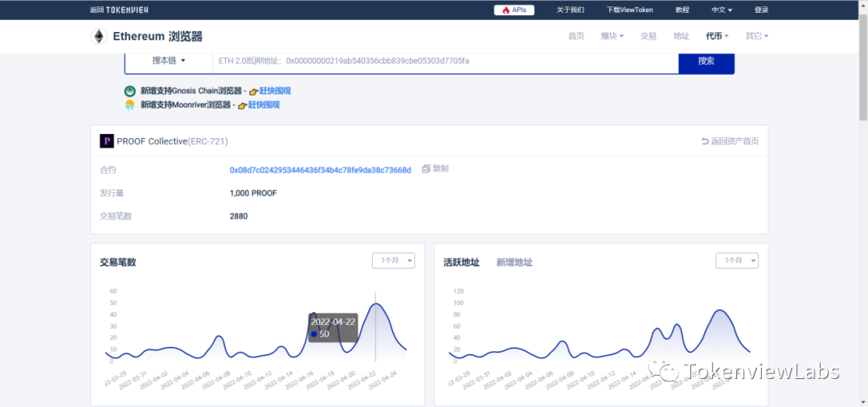This screenshot has width=868, height=407.
Task: Copy the contract address via 复制
Action: click(x=435, y=169)
